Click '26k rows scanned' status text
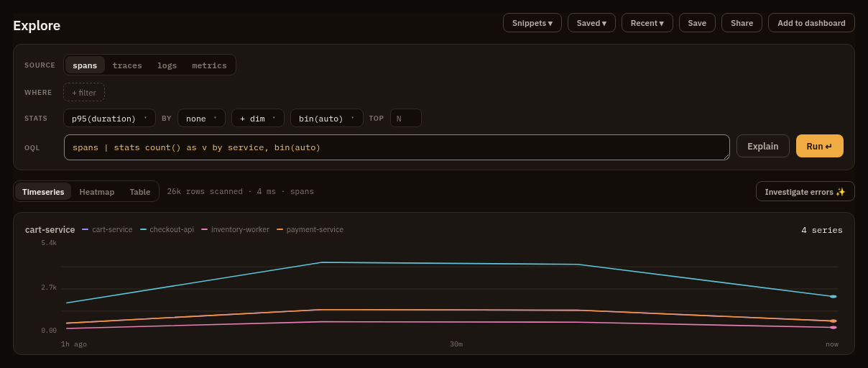The image size is (868, 368). pyautogui.click(x=205, y=191)
